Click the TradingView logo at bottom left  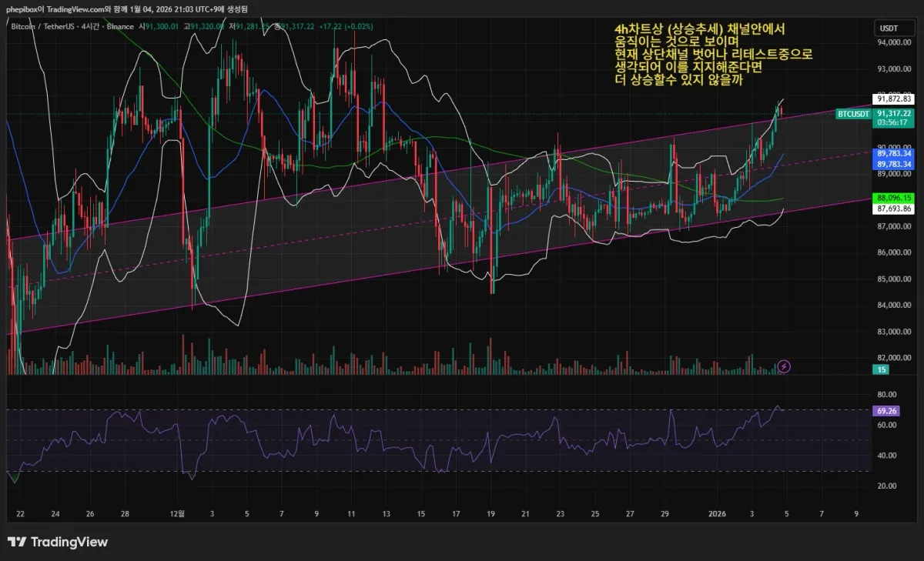[58, 542]
